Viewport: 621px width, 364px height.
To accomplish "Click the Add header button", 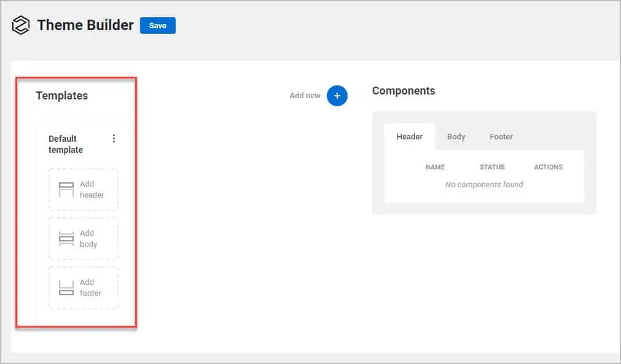I will (x=83, y=189).
